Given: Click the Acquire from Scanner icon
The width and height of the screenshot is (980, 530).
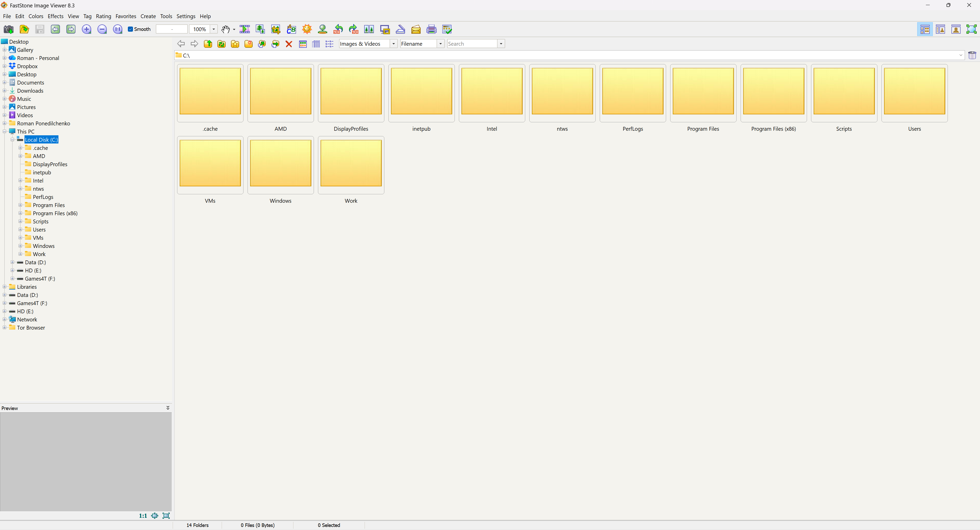Looking at the screenshot, I should [x=400, y=29].
